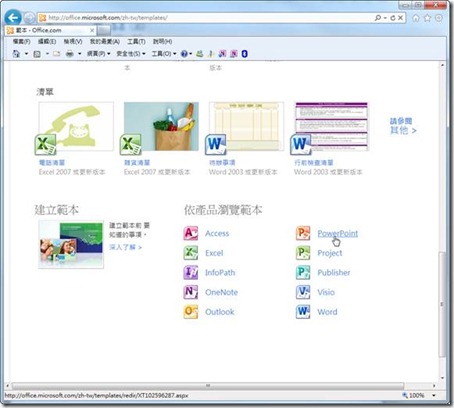
Task: Click the Visio product icon
Action: [x=303, y=292]
